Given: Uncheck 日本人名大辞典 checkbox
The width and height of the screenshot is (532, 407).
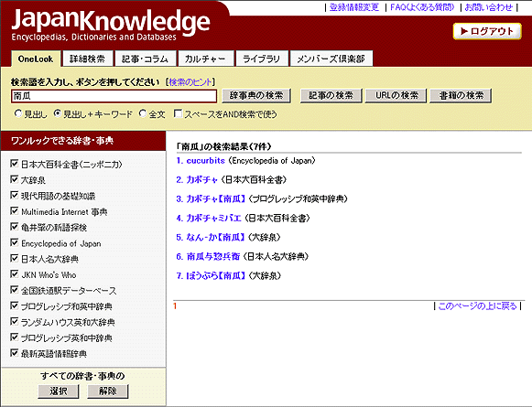Looking at the screenshot, I should point(15,258).
